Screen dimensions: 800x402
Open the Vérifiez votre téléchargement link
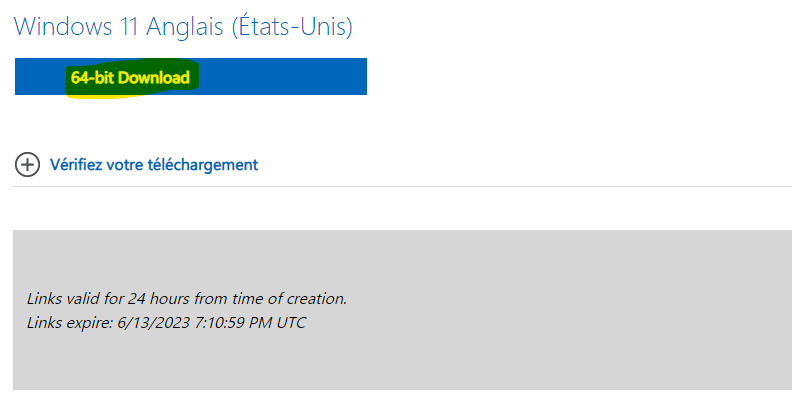(154, 165)
